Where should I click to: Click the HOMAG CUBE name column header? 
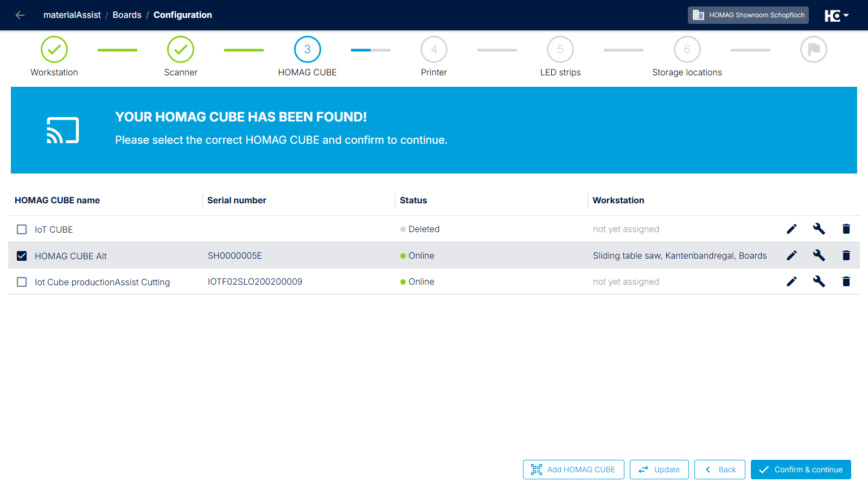pos(58,200)
